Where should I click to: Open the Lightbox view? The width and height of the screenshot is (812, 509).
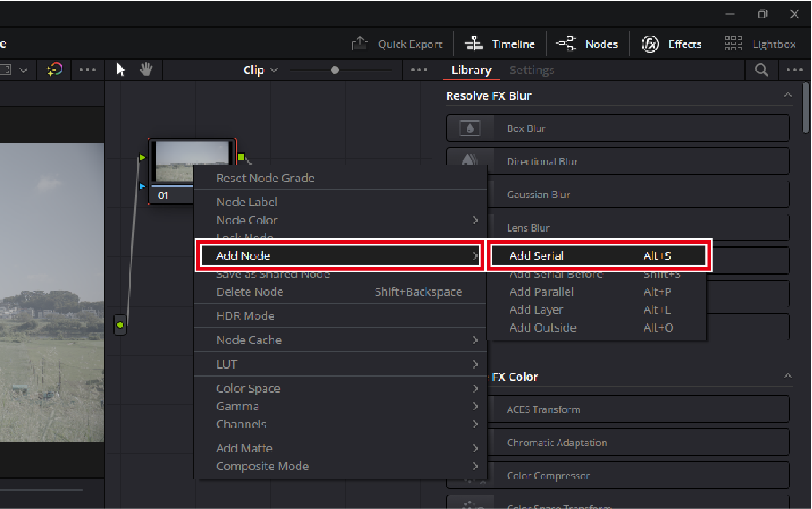760,44
